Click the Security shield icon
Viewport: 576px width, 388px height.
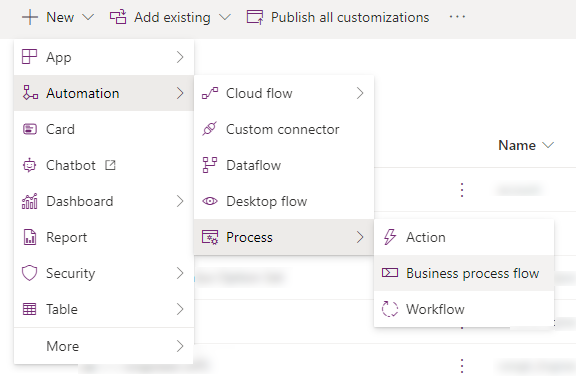click(x=29, y=273)
